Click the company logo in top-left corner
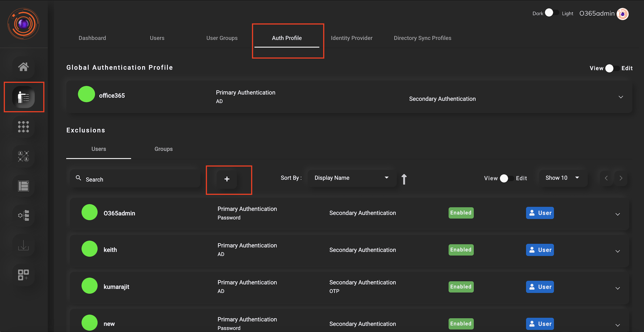The width and height of the screenshot is (644, 332). [x=23, y=24]
